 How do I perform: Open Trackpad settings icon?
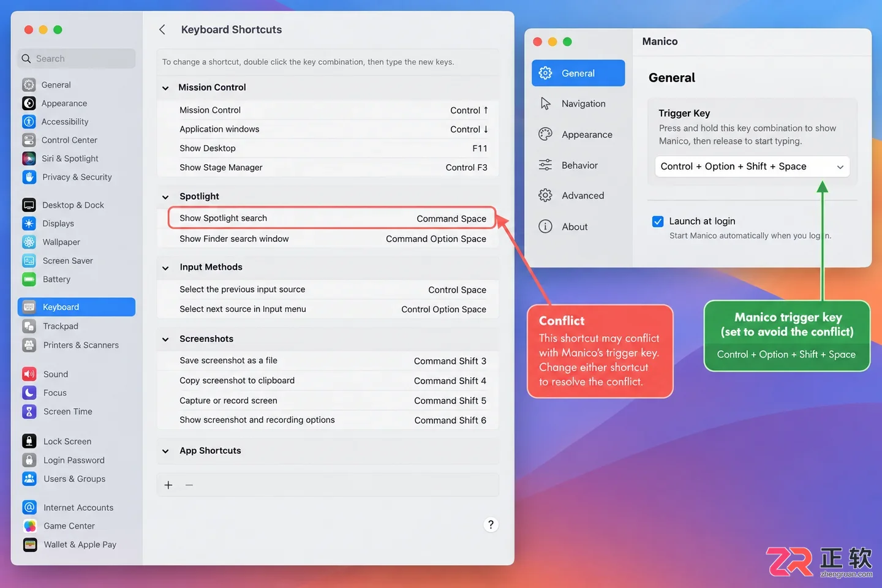tap(29, 326)
